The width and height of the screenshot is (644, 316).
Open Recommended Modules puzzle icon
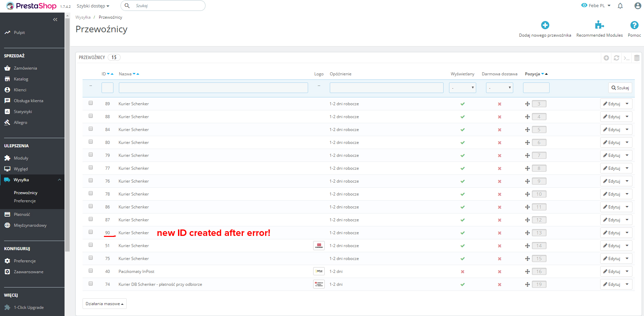(600, 25)
